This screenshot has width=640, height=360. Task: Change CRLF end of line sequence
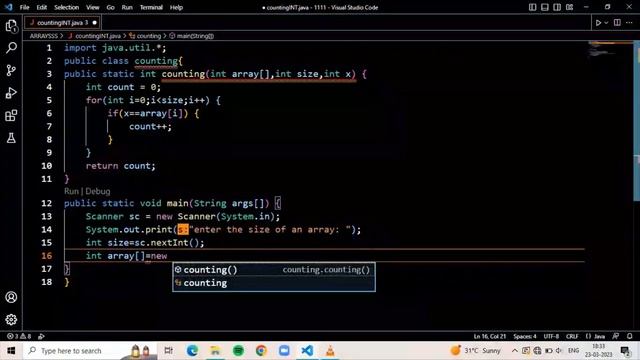coord(572,336)
